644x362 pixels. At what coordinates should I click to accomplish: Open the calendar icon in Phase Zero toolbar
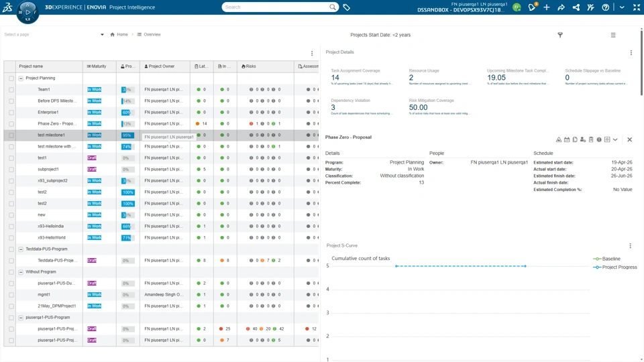tap(567, 139)
